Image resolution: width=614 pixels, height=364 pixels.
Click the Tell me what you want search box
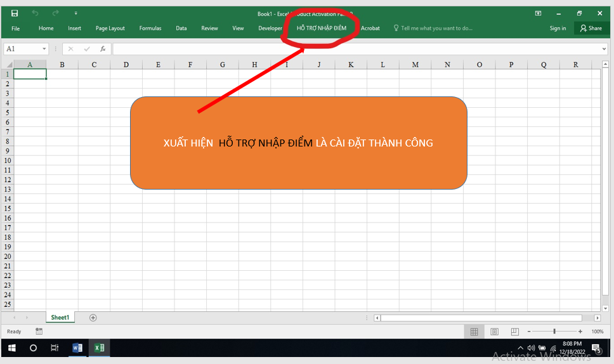point(436,28)
